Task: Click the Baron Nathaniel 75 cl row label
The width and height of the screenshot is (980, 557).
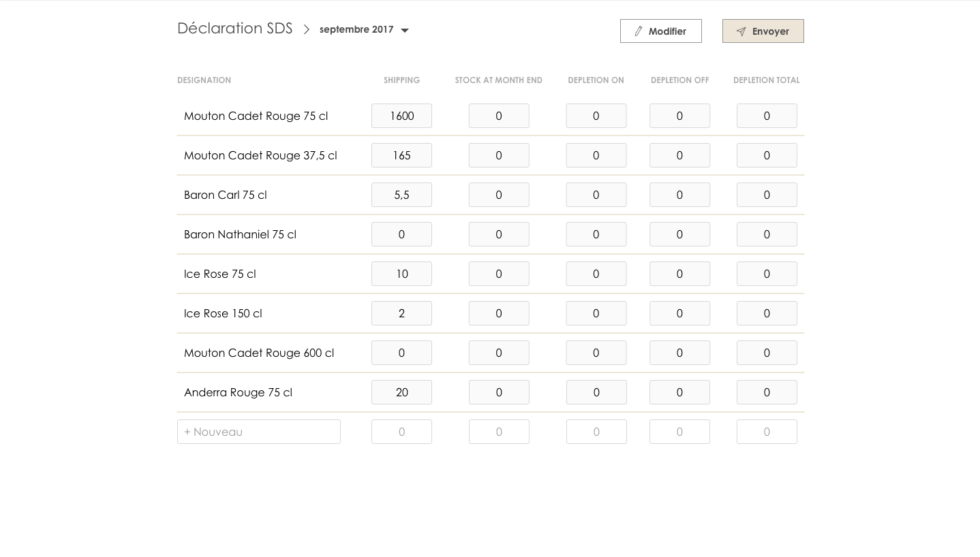Action: (x=240, y=234)
